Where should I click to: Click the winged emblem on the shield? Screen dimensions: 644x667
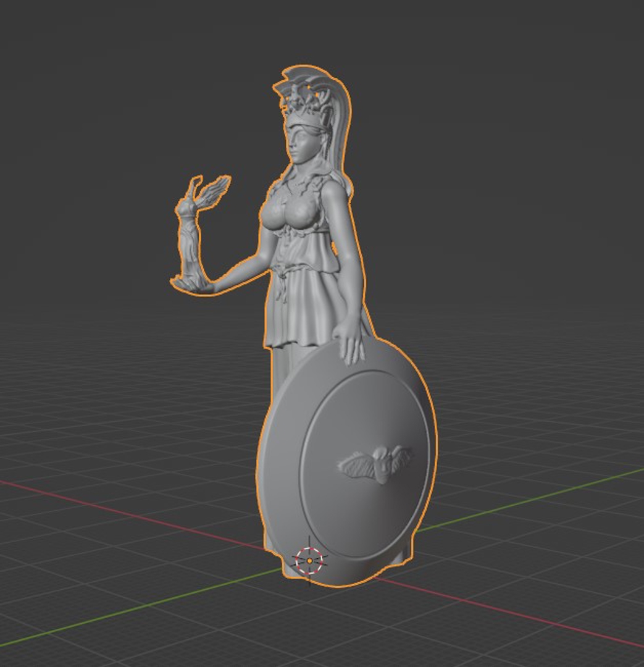point(375,463)
